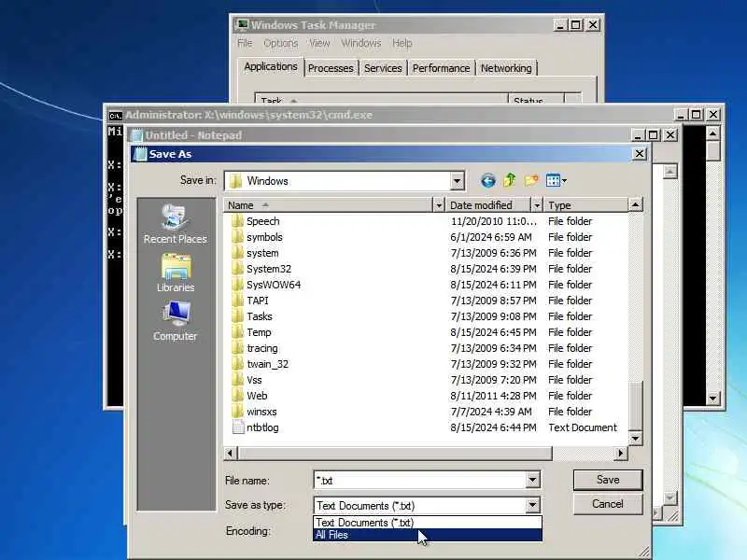Click the cmd.exe window title icon
Screen dimensions: 747x560
point(115,115)
